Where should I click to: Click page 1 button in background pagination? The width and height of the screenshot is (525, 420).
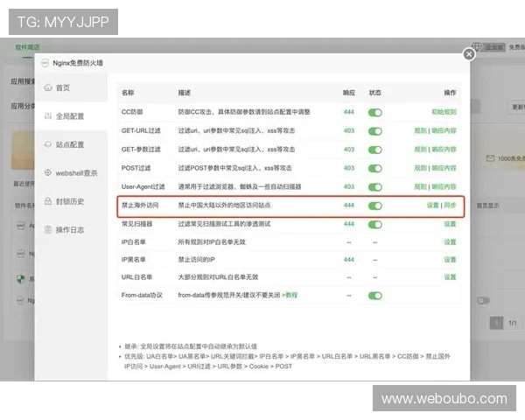496,323
